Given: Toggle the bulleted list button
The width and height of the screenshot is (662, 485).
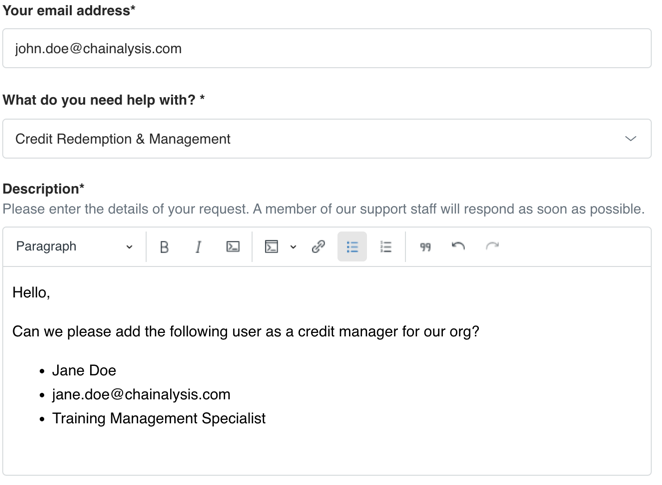Looking at the screenshot, I should pyautogui.click(x=352, y=247).
